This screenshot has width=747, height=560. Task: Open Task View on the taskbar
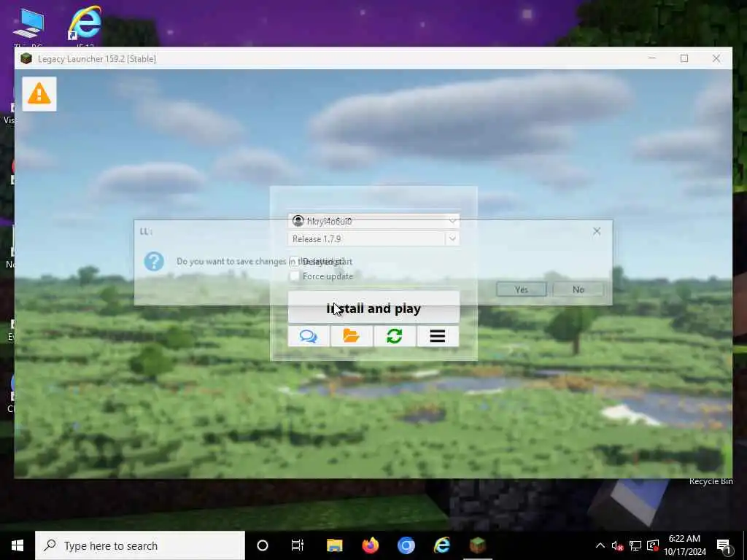pos(298,545)
